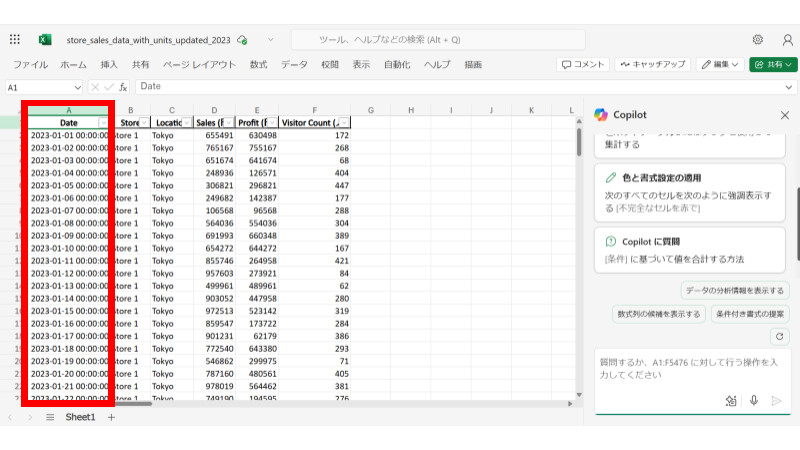Open the all sheets list icon
Image resolution: width=800 pixels, height=450 pixels.
pyautogui.click(x=49, y=417)
